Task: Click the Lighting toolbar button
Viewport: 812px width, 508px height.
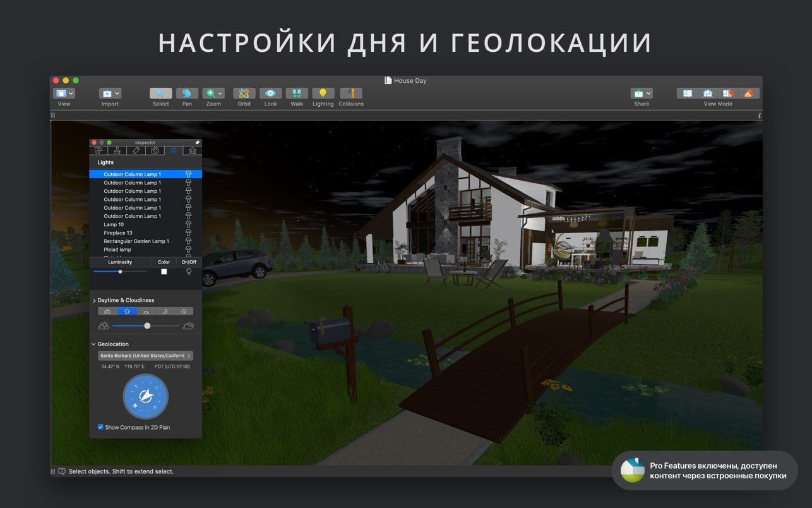Action: tap(323, 94)
